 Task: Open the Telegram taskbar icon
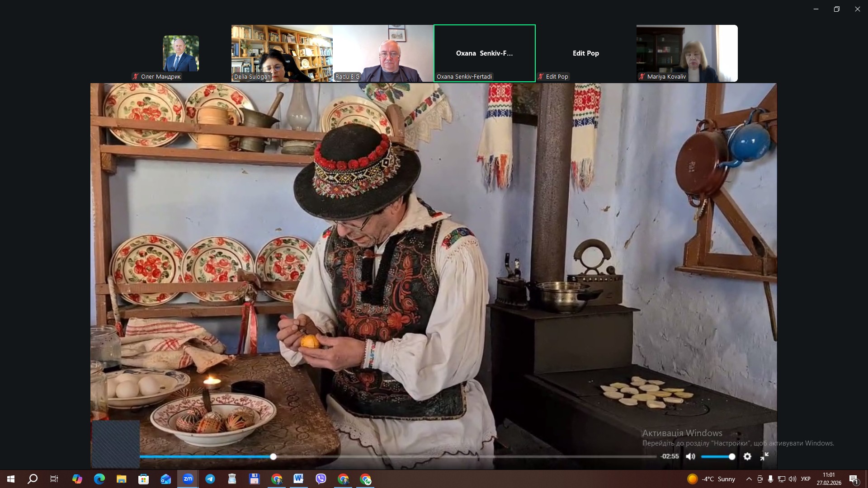click(x=210, y=479)
